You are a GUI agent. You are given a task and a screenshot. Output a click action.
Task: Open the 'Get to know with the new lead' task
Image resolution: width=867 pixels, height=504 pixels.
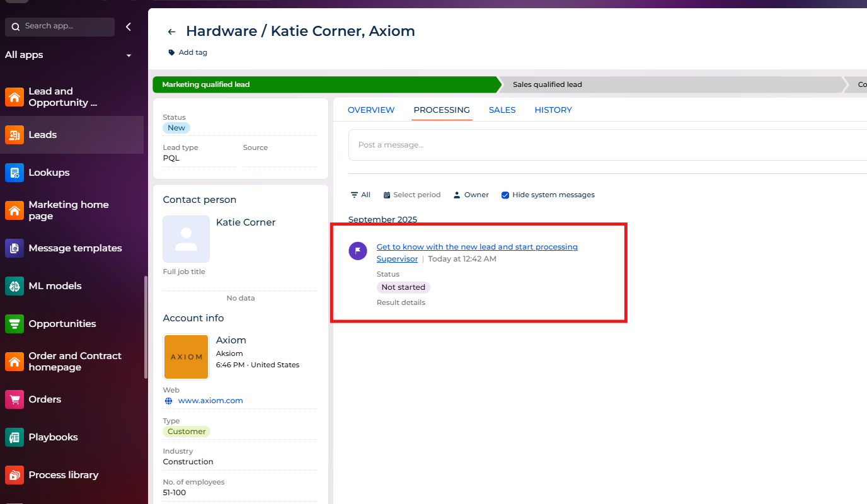(477, 247)
